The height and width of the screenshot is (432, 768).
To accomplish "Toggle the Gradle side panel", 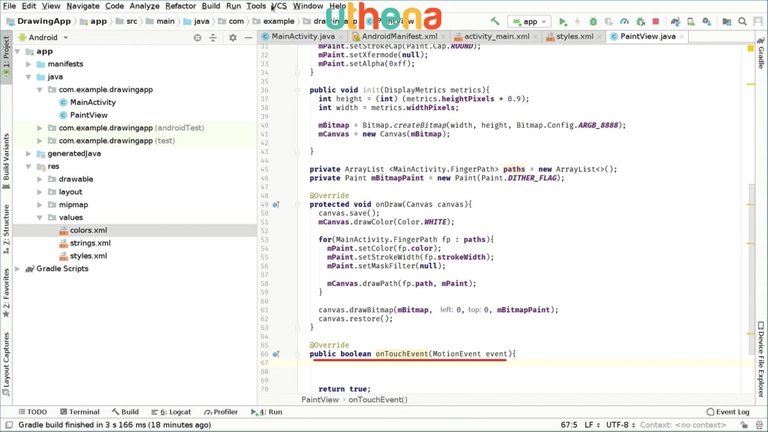I will pyautogui.click(x=761, y=56).
